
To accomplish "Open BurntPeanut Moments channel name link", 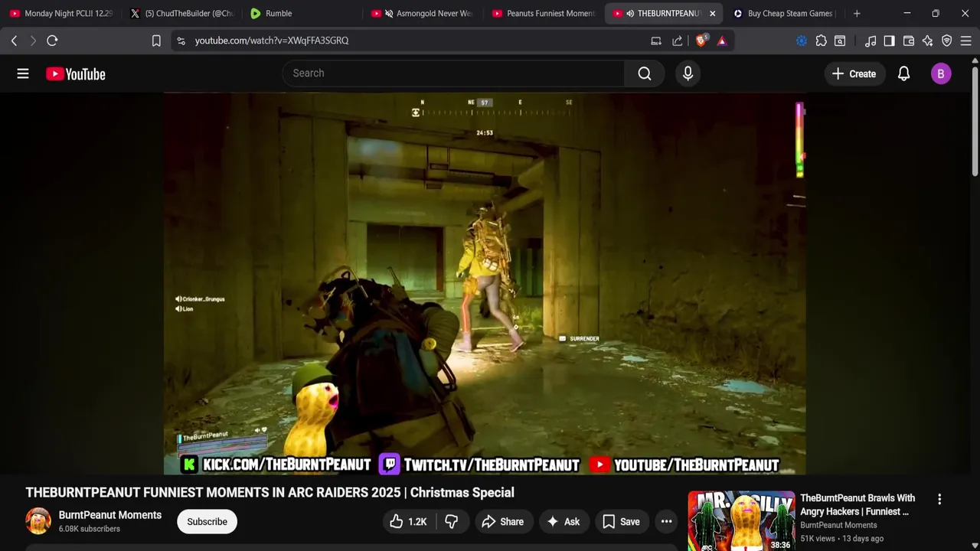I will (110, 515).
